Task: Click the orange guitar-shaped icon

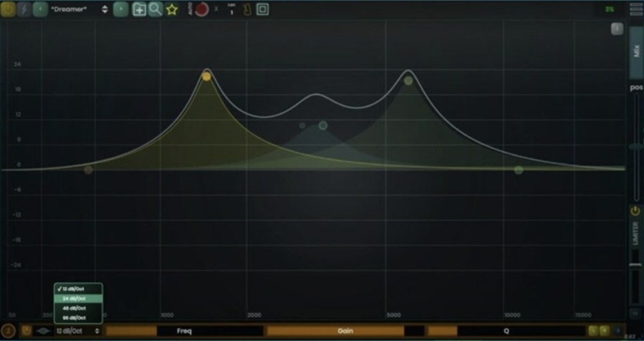Action: [x=247, y=10]
